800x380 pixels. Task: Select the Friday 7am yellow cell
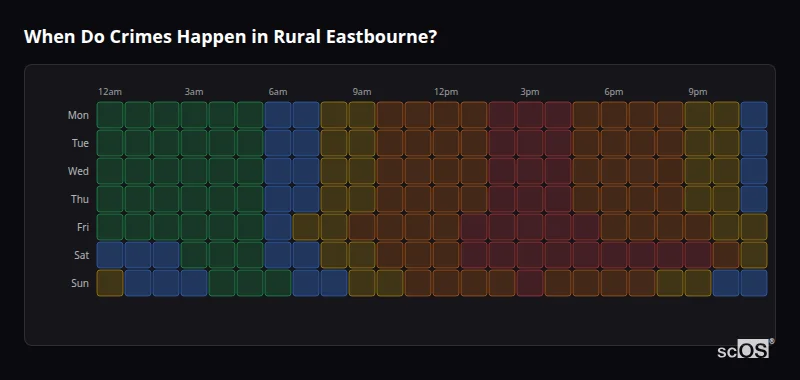coord(306,227)
